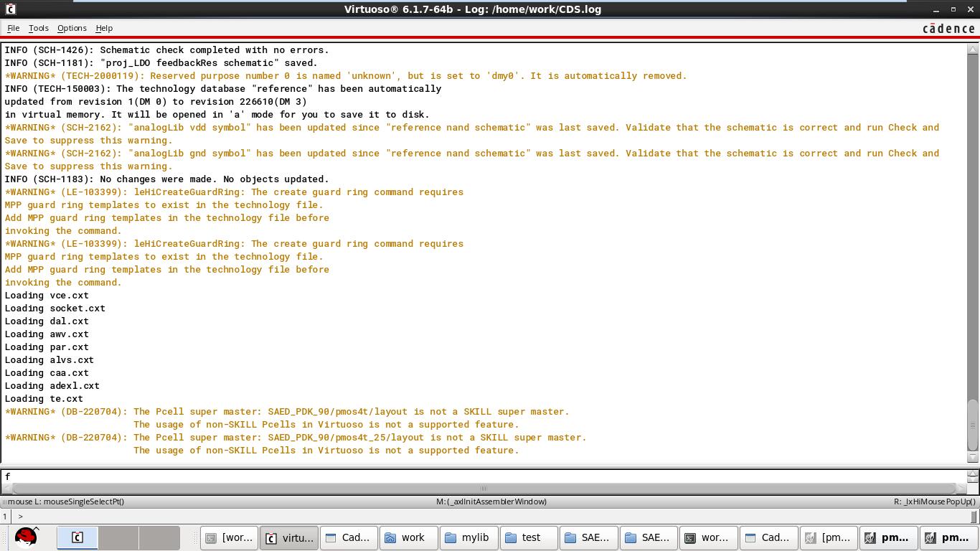The image size is (980, 551).
Task: Click "R: _lxHiMousePopUp()" status text
Action: pos(935,501)
